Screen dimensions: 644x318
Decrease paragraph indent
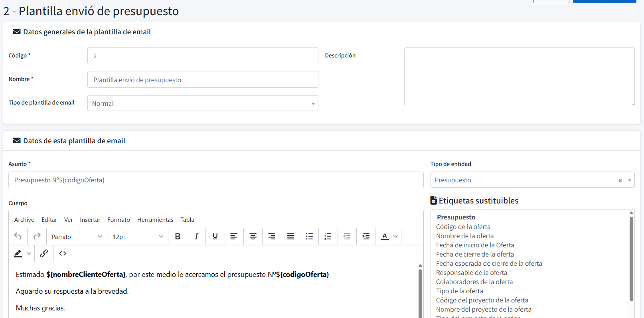[x=347, y=237]
